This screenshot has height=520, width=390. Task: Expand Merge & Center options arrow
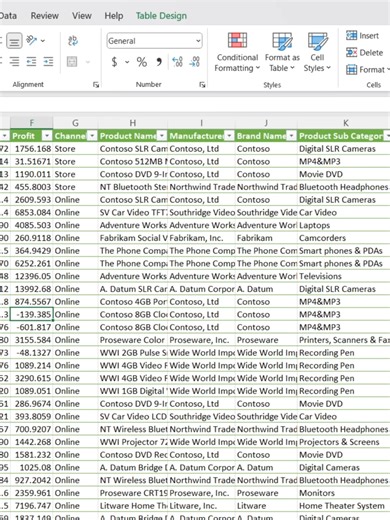coord(88,62)
